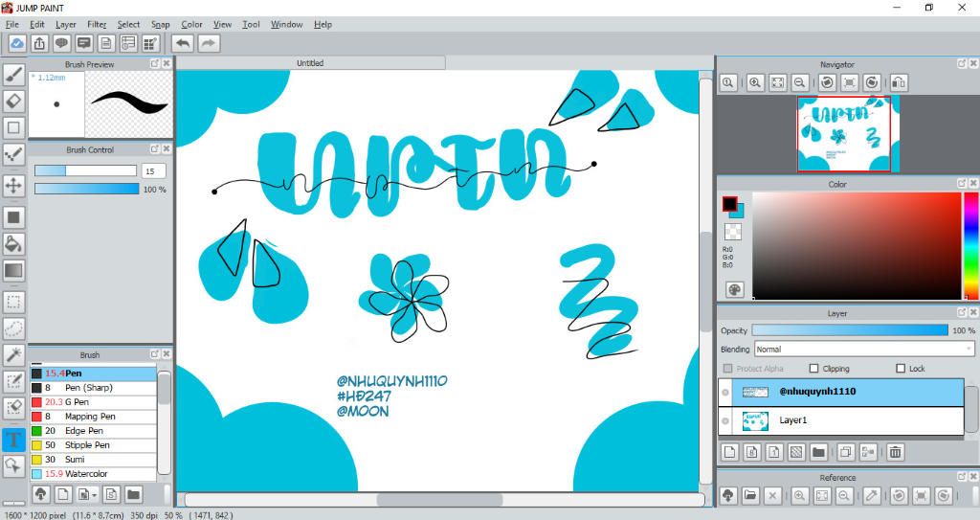
Task: Select the G Pen brush
Action: [x=93, y=402]
